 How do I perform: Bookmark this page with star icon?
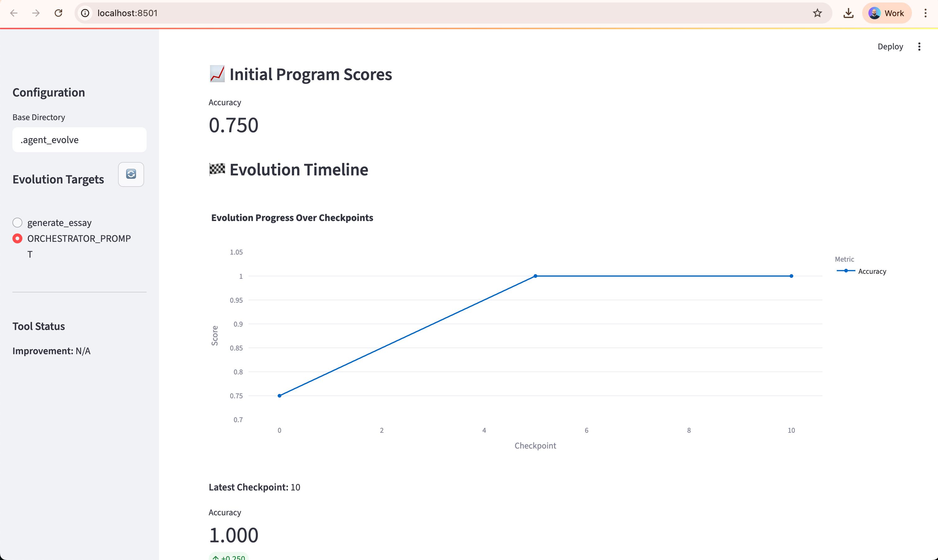point(817,13)
